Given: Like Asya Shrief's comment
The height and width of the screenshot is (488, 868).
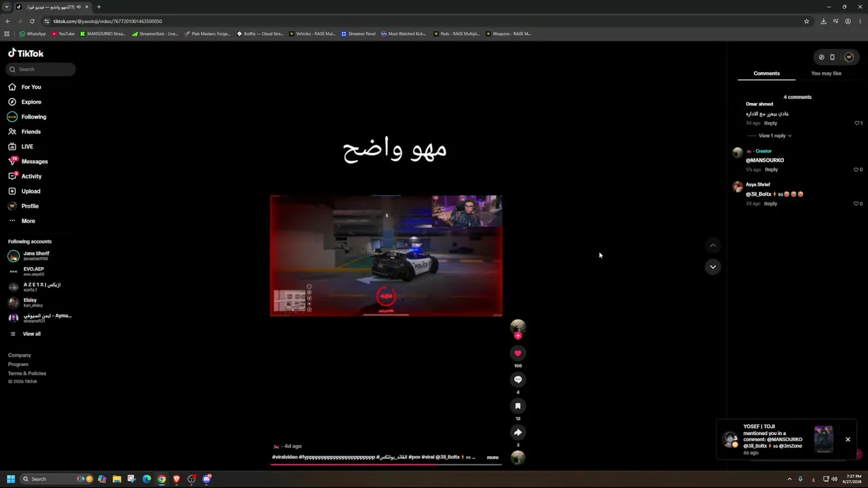Looking at the screenshot, I should pyautogui.click(x=856, y=203).
